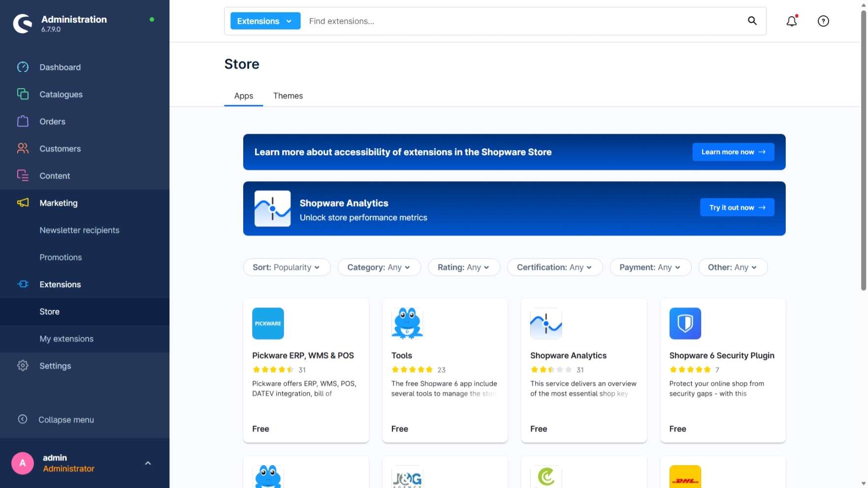Viewport: 868px width, 488px height.
Task: Click the Tools card Free price
Action: [x=400, y=429]
